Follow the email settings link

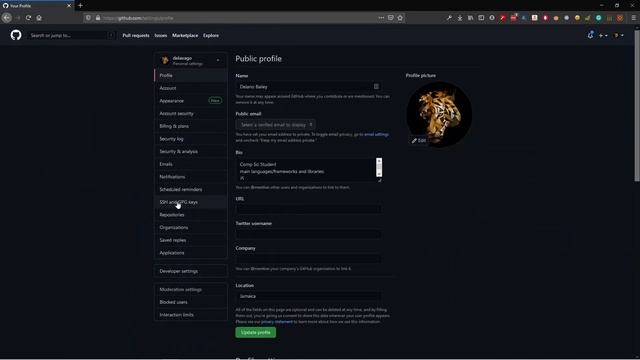pyautogui.click(x=376, y=134)
